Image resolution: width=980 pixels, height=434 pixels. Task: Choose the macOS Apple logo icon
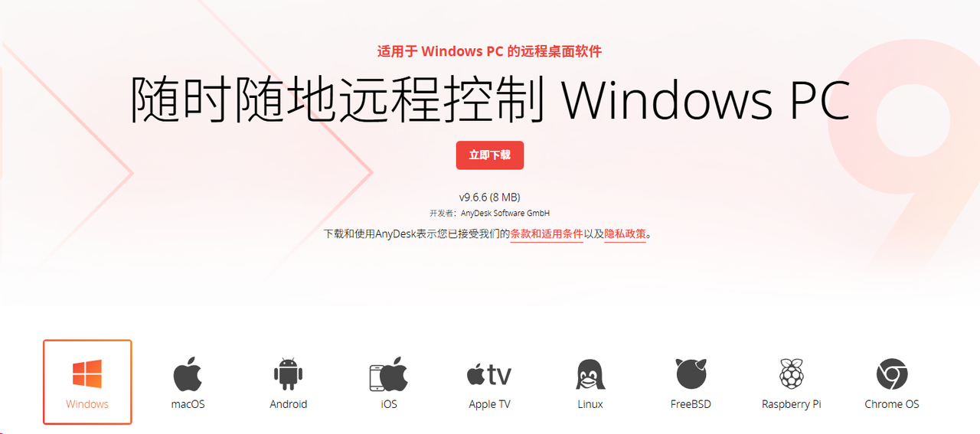tap(188, 374)
